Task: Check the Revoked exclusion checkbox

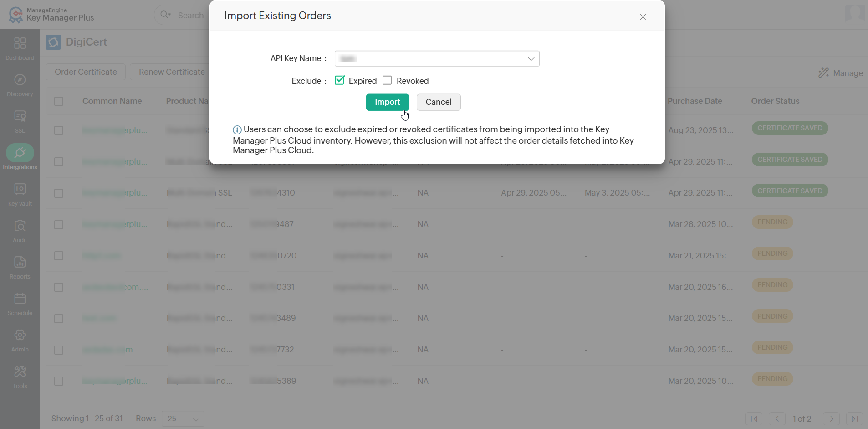Action: (x=387, y=80)
